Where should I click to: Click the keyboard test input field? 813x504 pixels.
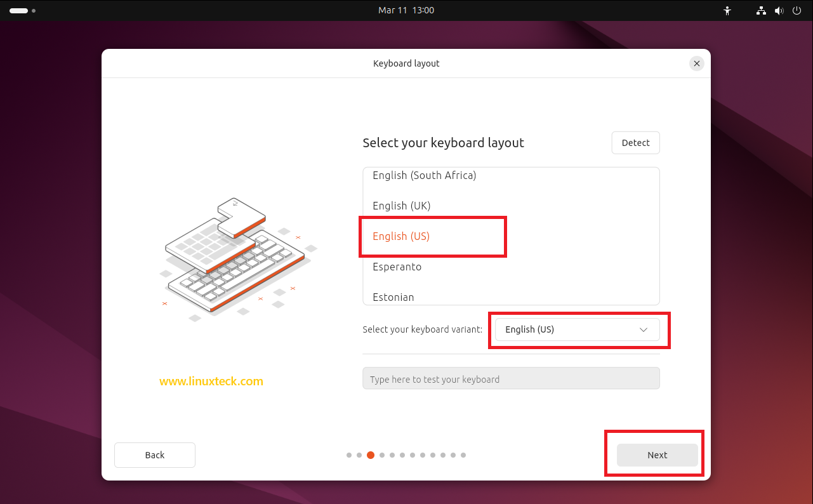coord(511,378)
